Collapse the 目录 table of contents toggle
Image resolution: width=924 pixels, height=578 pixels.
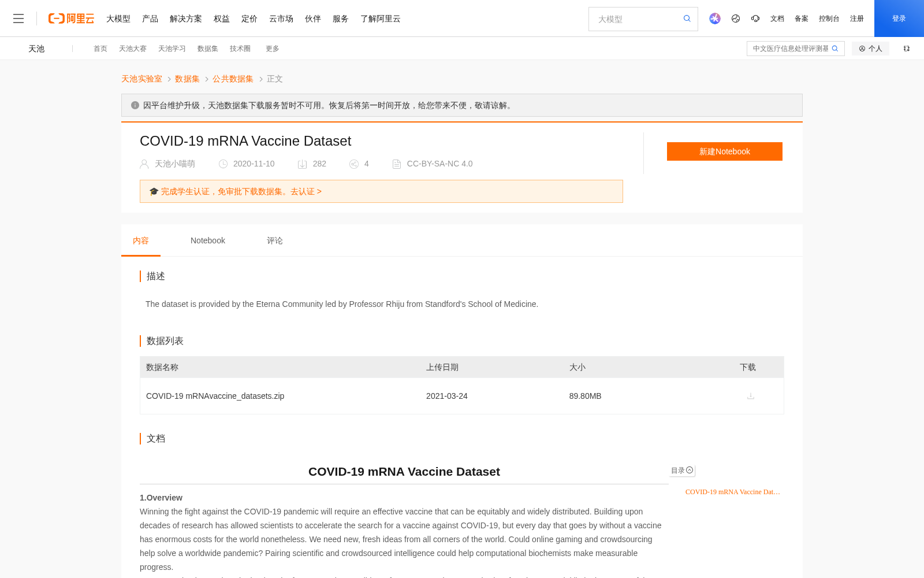tap(690, 470)
